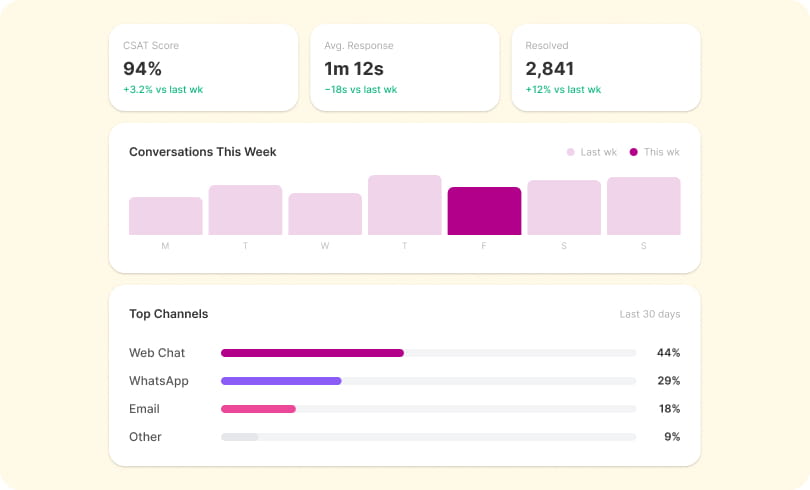Click the WhatsApp purple progress bar
The width and height of the screenshot is (810, 490).
pyautogui.click(x=281, y=381)
